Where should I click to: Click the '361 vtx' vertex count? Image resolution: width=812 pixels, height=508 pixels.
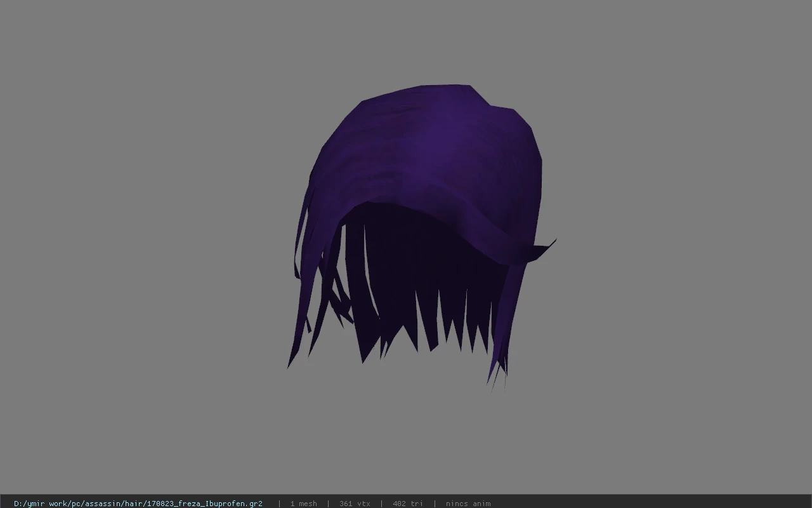click(355, 504)
